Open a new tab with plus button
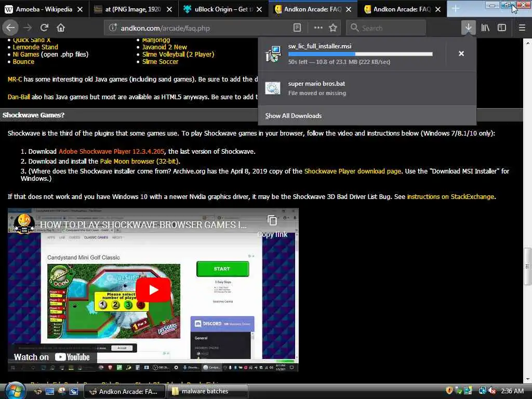 pyautogui.click(x=456, y=9)
